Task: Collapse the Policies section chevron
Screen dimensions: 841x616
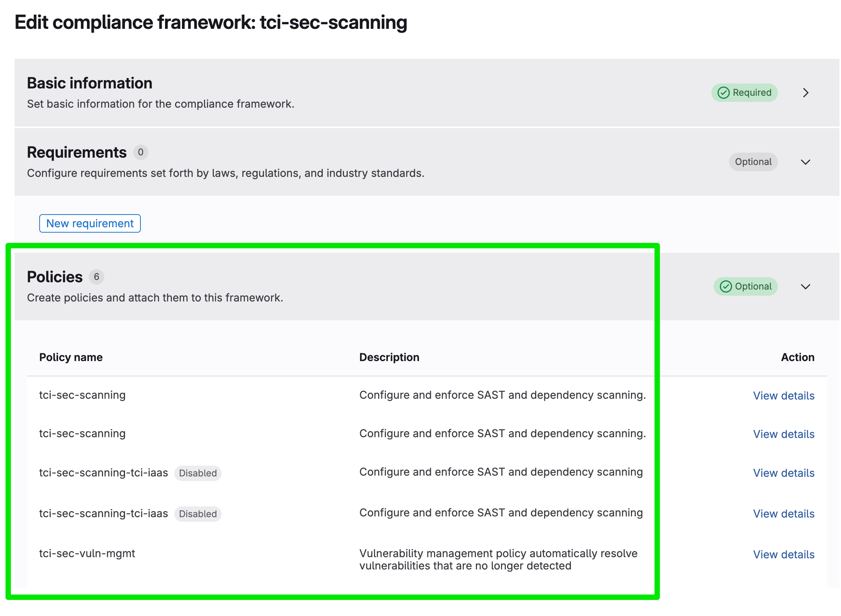Action: tap(806, 286)
